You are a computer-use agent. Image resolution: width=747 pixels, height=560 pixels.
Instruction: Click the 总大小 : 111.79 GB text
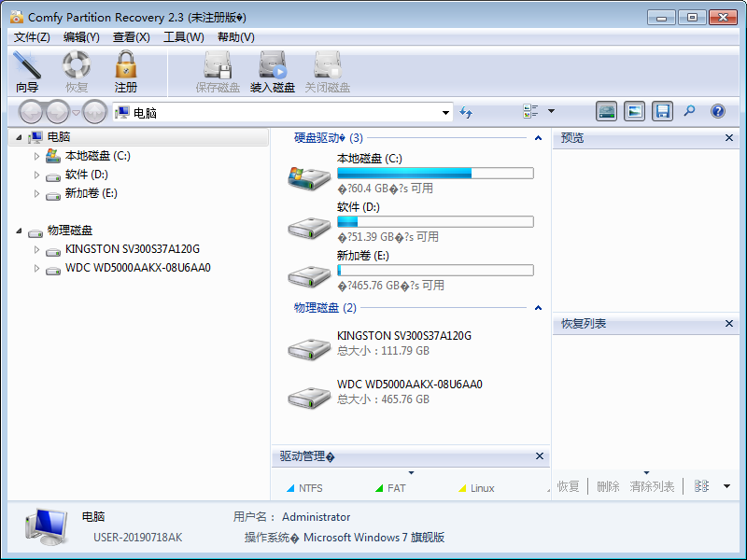click(x=383, y=351)
